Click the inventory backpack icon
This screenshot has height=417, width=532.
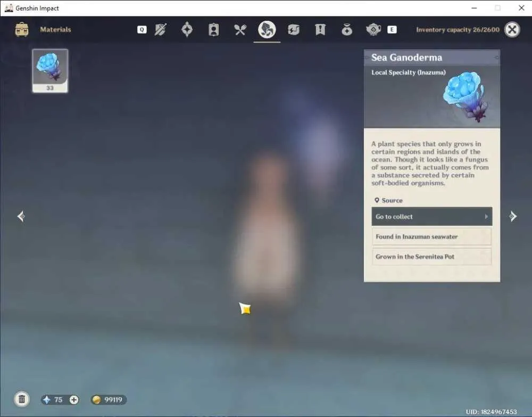point(22,29)
